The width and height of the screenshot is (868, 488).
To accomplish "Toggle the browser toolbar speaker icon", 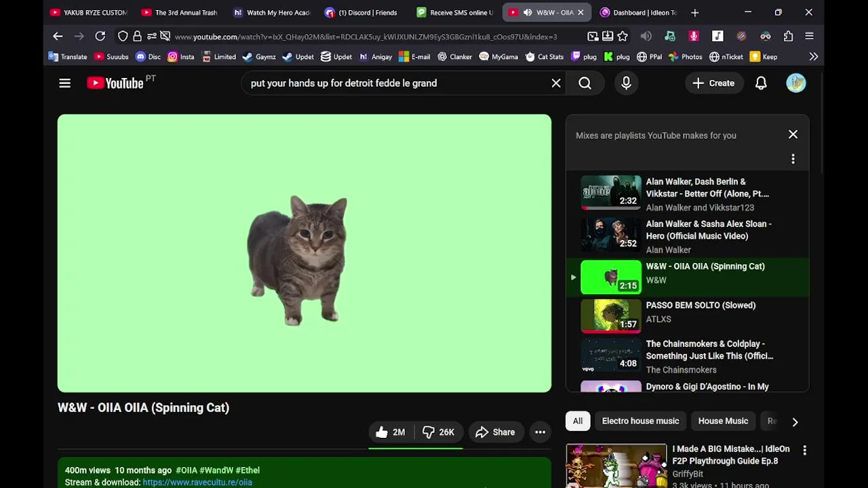I will 646,37.
